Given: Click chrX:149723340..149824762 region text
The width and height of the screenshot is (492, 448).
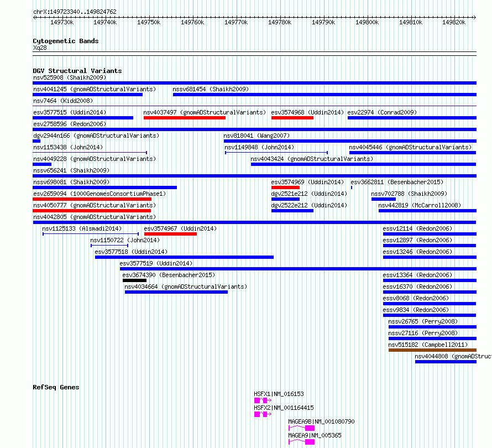Looking at the screenshot, I should [x=75, y=12].
